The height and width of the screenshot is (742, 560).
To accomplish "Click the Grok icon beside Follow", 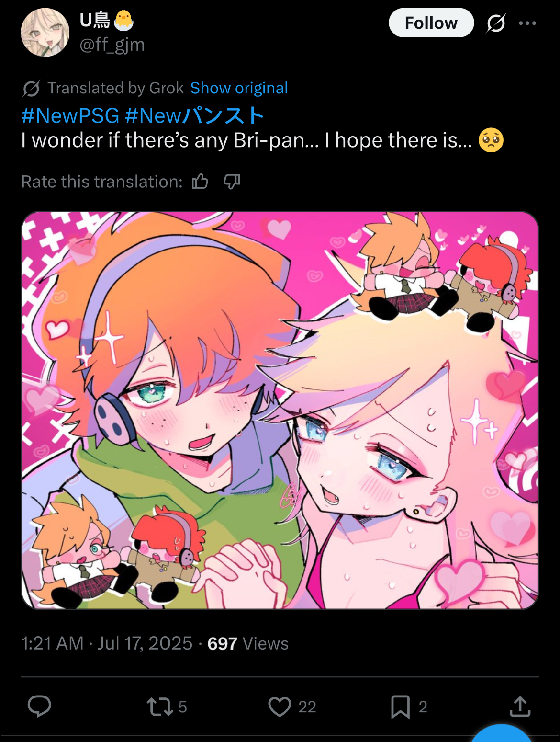I will [496, 23].
